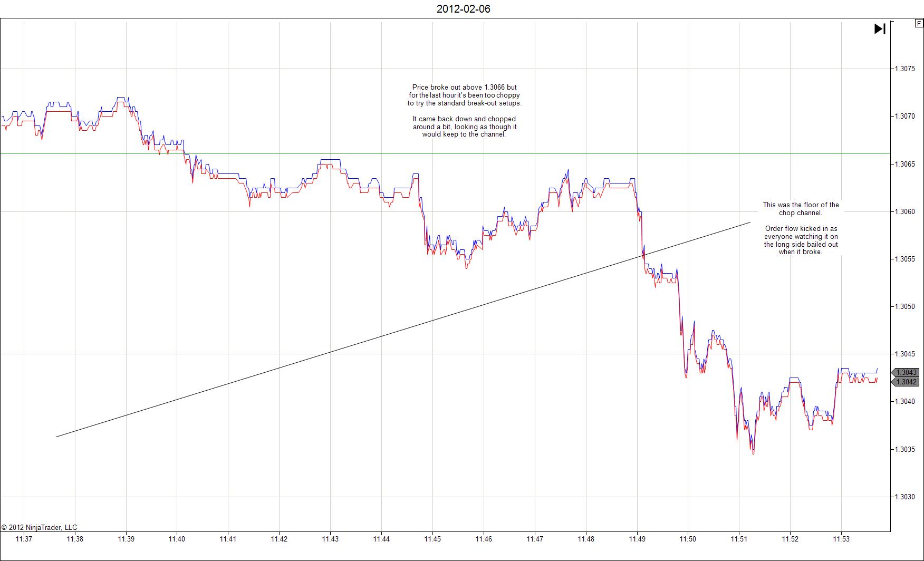The width and height of the screenshot is (924, 561).
Task: Click the 11:41 time axis label
Action: point(228,539)
